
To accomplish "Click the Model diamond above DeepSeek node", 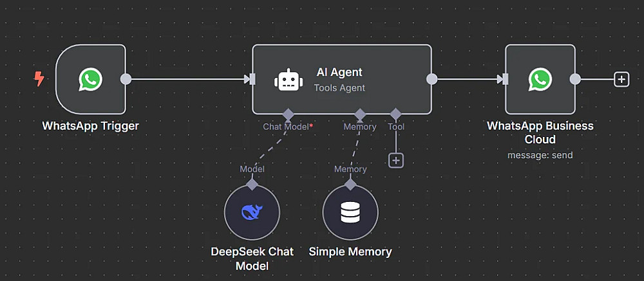I will coord(252,184).
